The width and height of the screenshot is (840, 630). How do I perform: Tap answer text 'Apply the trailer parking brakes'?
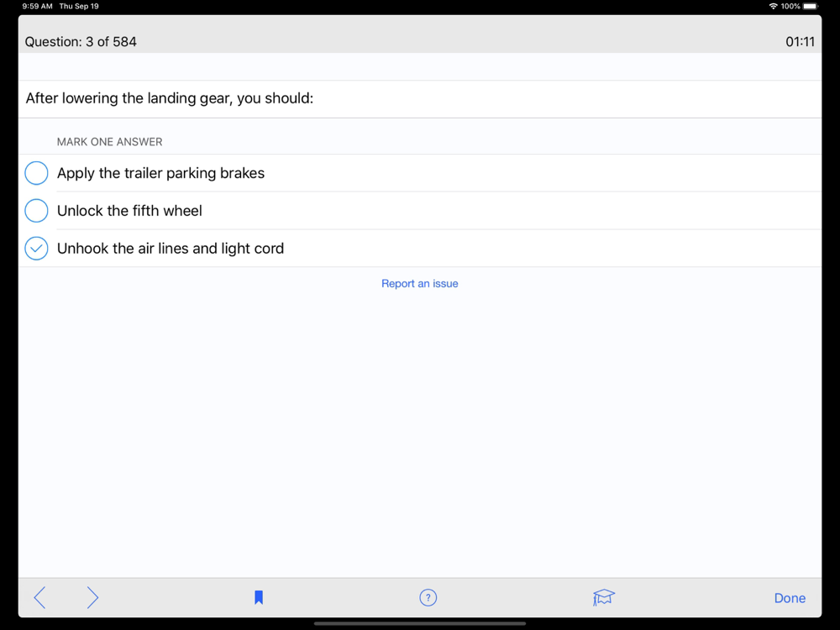[x=160, y=173]
